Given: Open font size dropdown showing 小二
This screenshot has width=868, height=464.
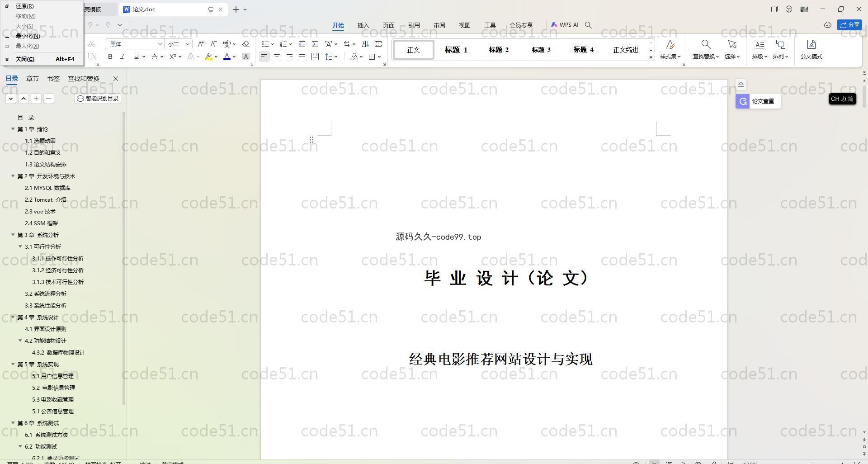Looking at the screenshot, I should [187, 44].
